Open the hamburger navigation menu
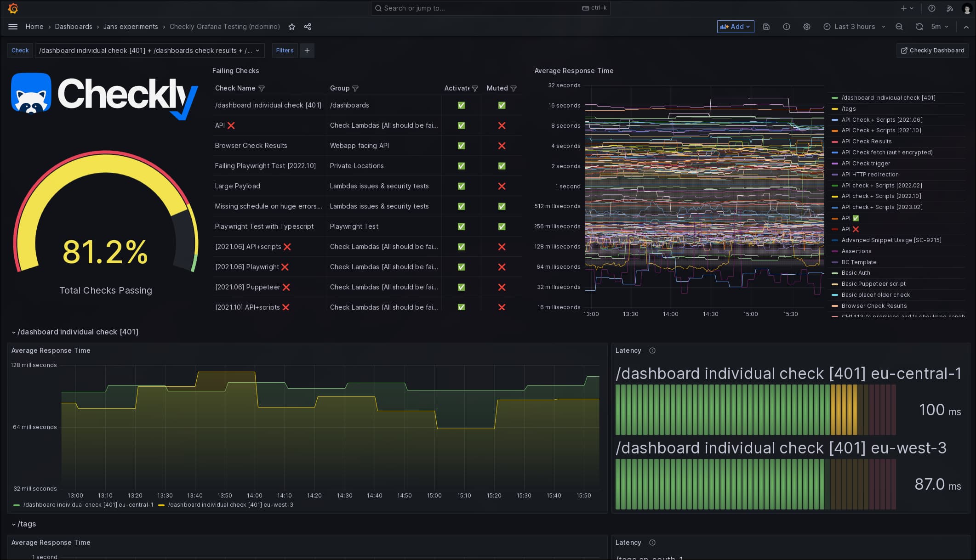The width and height of the screenshot is (976, 560). click(x=13, y=27)
